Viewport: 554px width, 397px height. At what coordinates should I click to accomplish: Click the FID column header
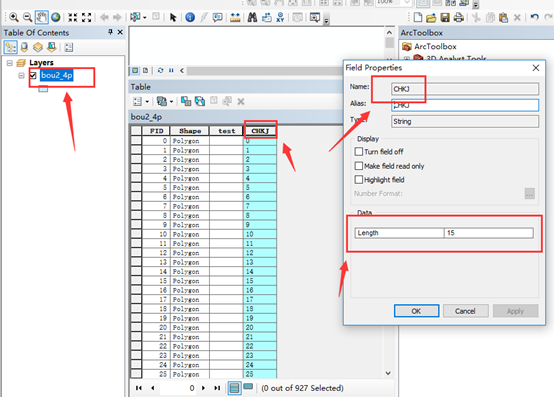(x=156, y=131)
